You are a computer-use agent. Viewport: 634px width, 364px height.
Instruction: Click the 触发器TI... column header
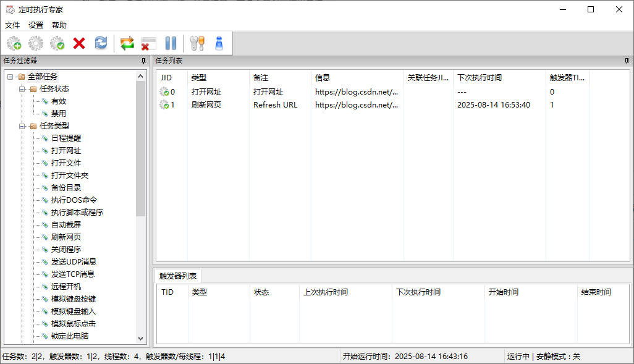[x=567, y=78]
